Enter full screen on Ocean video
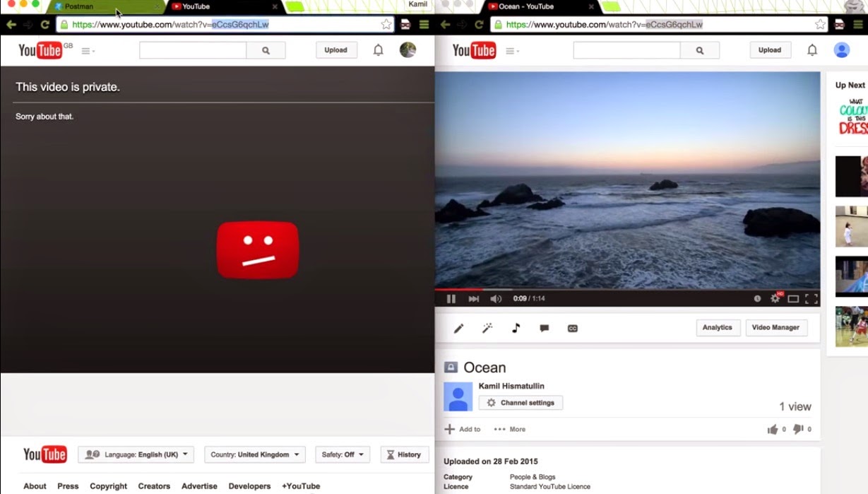This screenshot has width=868, height=494. pyautogui.click(x=811, y=299)
